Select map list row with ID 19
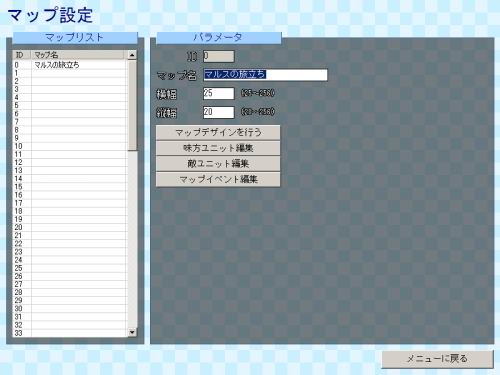 70,219
